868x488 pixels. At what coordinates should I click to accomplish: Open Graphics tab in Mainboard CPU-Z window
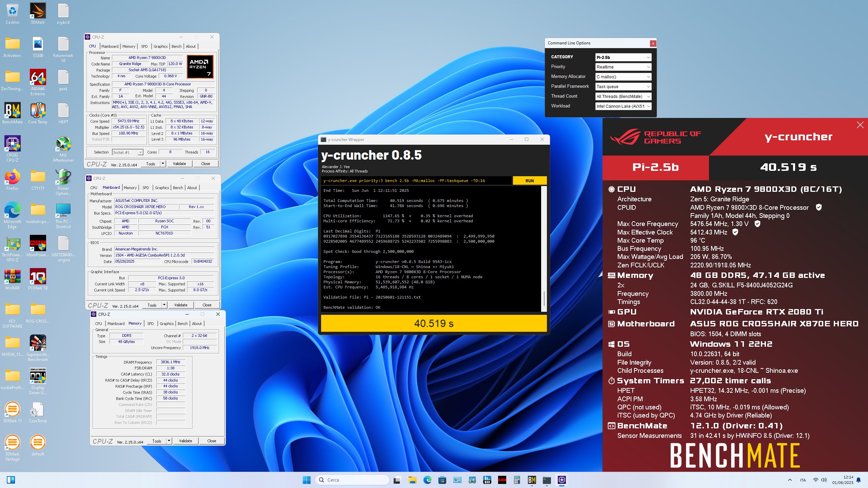click(x=162, y=188)
